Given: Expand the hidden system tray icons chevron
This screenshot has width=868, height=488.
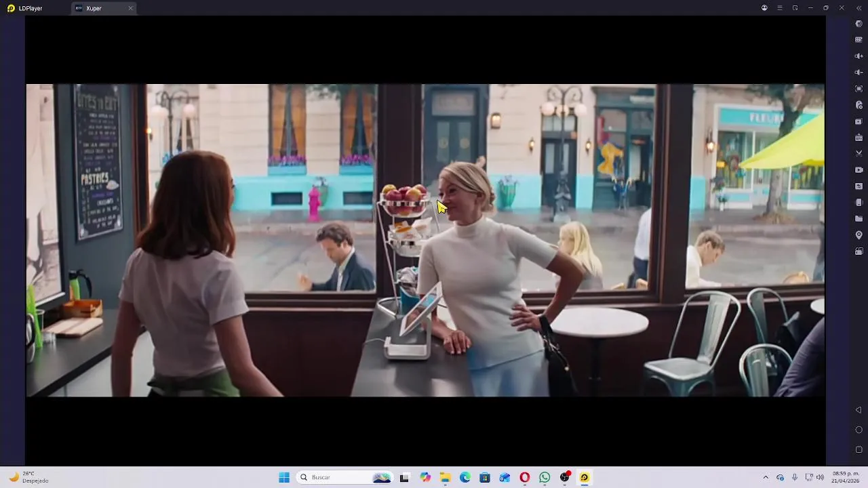Looking at the screenshot, I should point(766,477).
